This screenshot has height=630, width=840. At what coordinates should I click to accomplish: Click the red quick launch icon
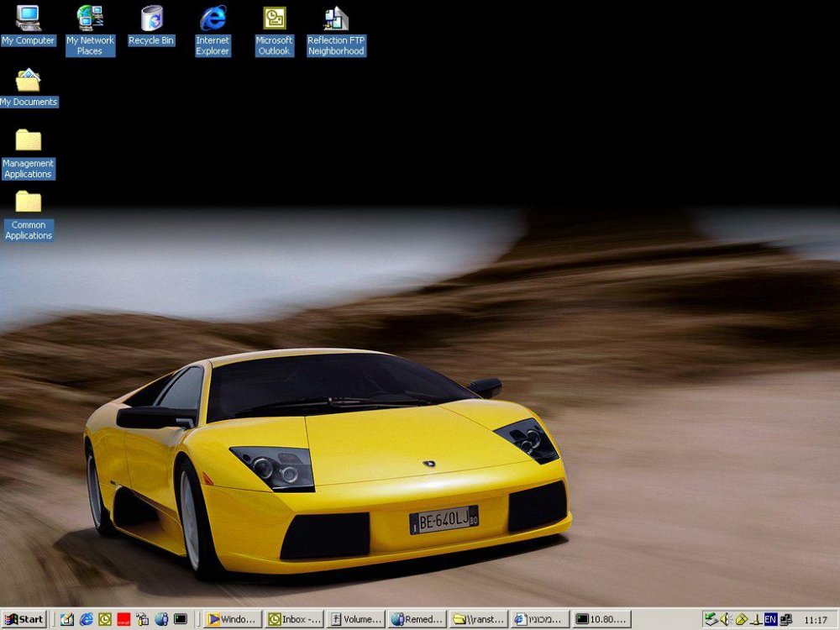pyautogui.click(x=123, y=619)
